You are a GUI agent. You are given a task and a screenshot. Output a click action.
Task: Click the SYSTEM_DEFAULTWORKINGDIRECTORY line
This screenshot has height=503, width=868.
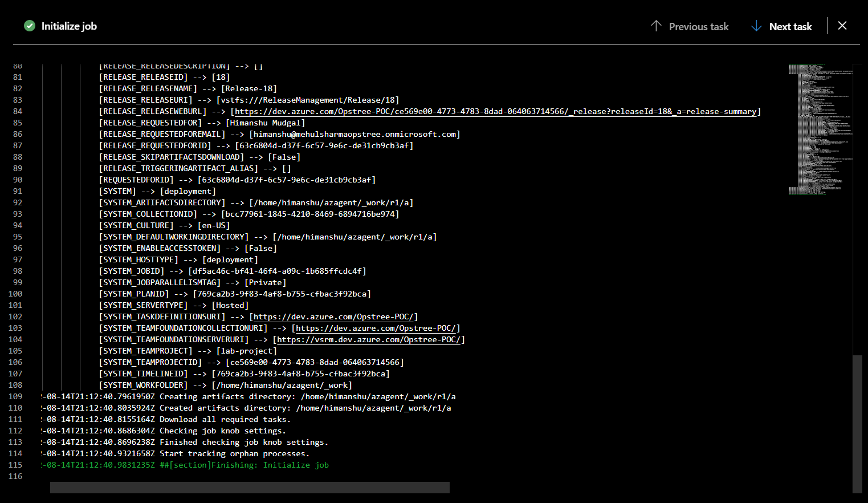click(x=268, y=237)
